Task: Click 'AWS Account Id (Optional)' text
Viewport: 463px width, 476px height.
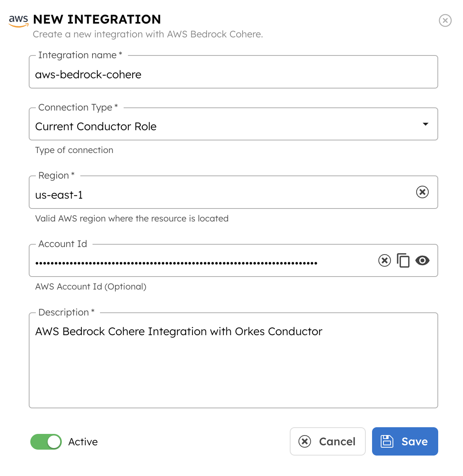Action: 91,287
